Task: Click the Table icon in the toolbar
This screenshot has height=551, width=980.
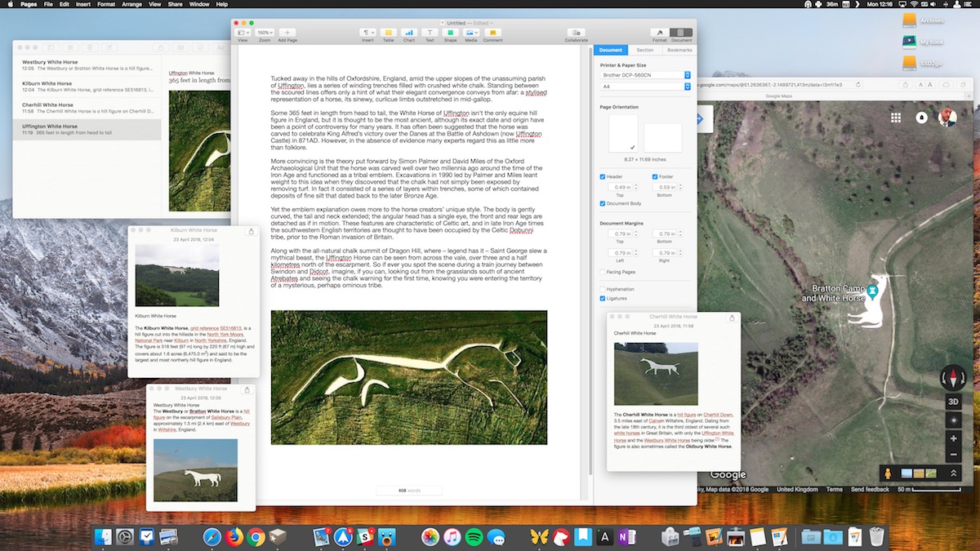Action: (389, 33)
